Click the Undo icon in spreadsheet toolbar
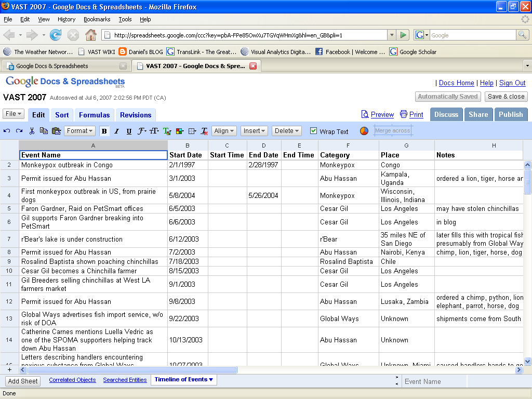Image resolution: width=532 pixels, height=399 pixels. click(7, 131)
